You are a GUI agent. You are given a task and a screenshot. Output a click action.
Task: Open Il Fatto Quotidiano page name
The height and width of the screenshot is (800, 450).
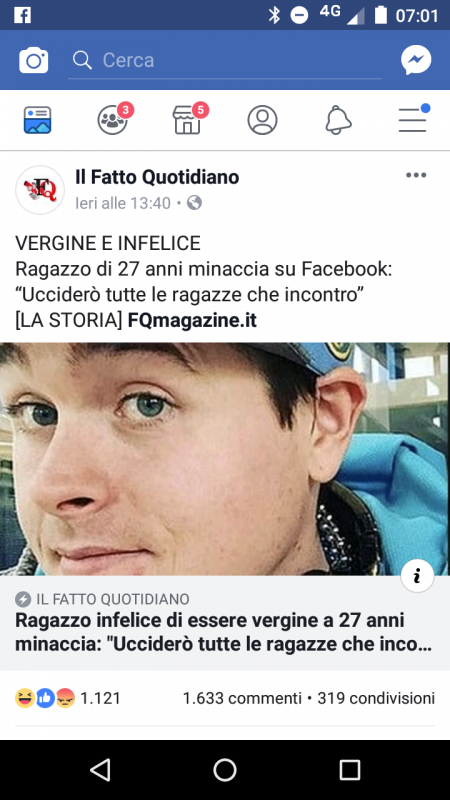click(157, 177)
